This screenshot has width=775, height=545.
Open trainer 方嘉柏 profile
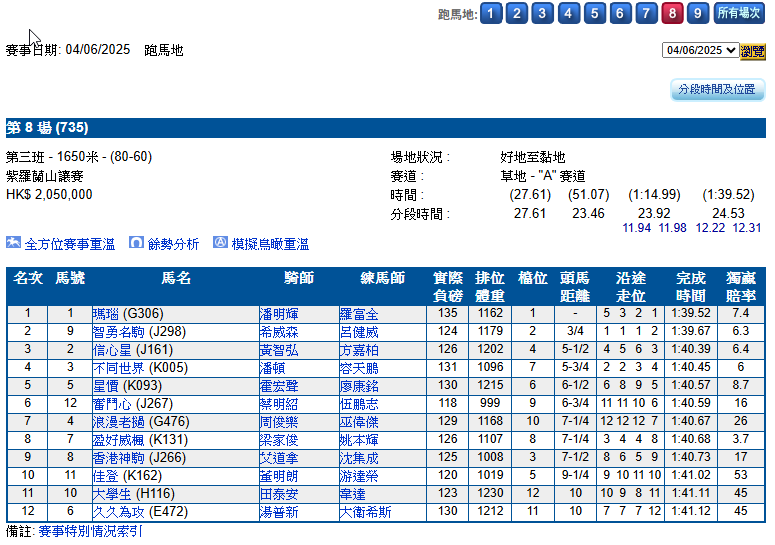tap(359, 350)
